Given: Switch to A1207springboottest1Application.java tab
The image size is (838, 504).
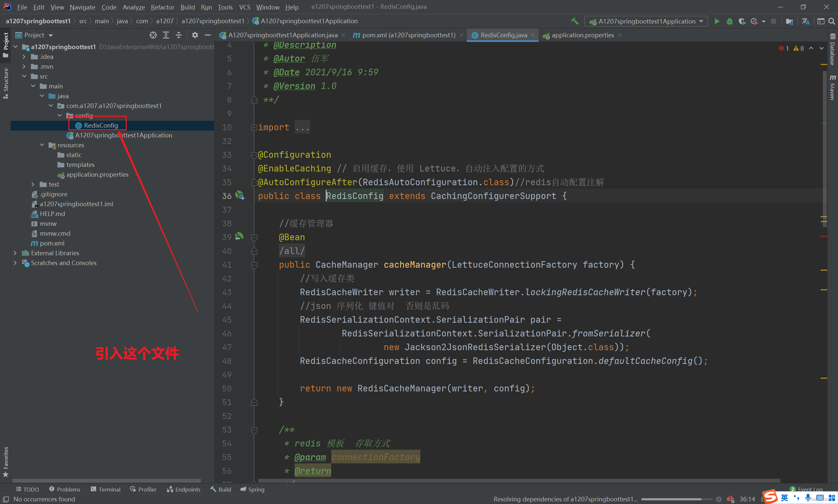Looking at the screenshot, I should [282, 35].
